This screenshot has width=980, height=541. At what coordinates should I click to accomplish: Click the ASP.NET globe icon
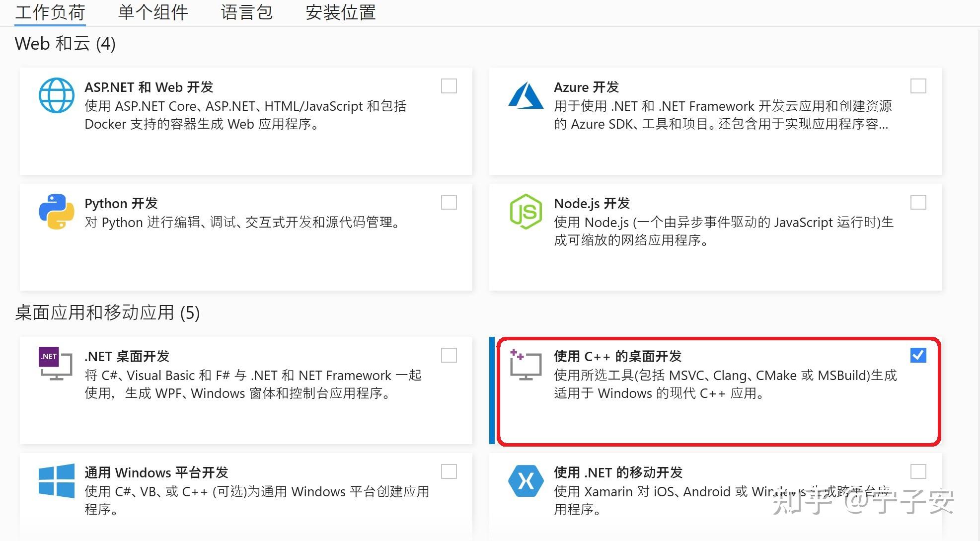(56, 95)
